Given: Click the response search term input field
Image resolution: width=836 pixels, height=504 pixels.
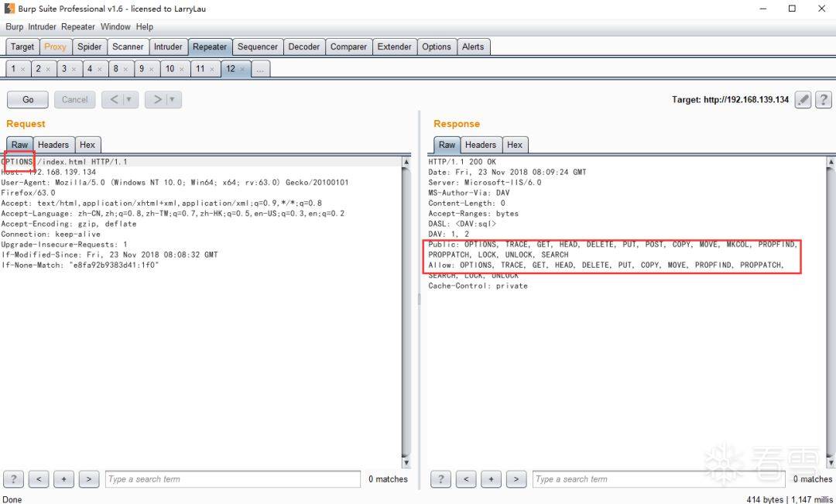Looking at the screenshot, I should [x=659, y=479].
